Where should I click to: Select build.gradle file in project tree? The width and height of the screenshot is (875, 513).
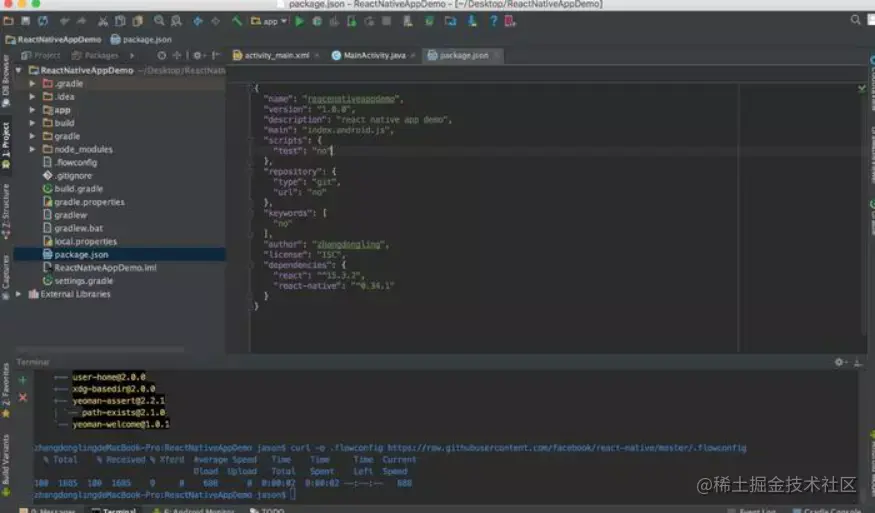tap(73, 189)
